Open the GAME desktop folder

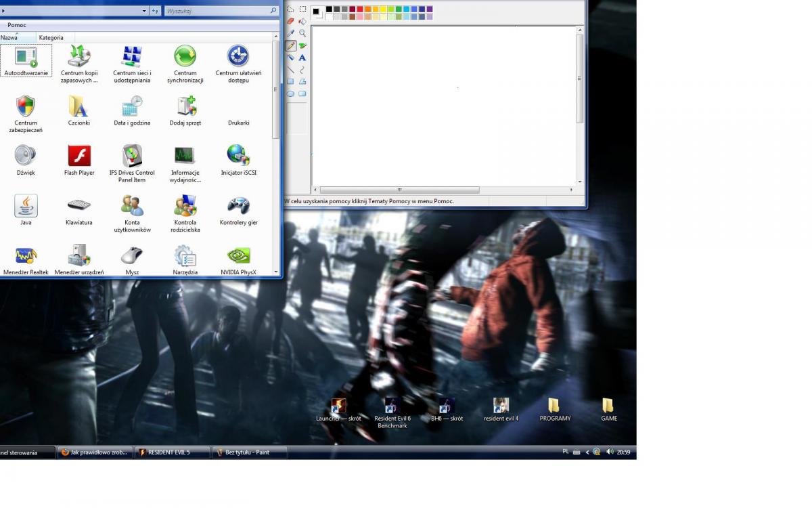point(609,410)
